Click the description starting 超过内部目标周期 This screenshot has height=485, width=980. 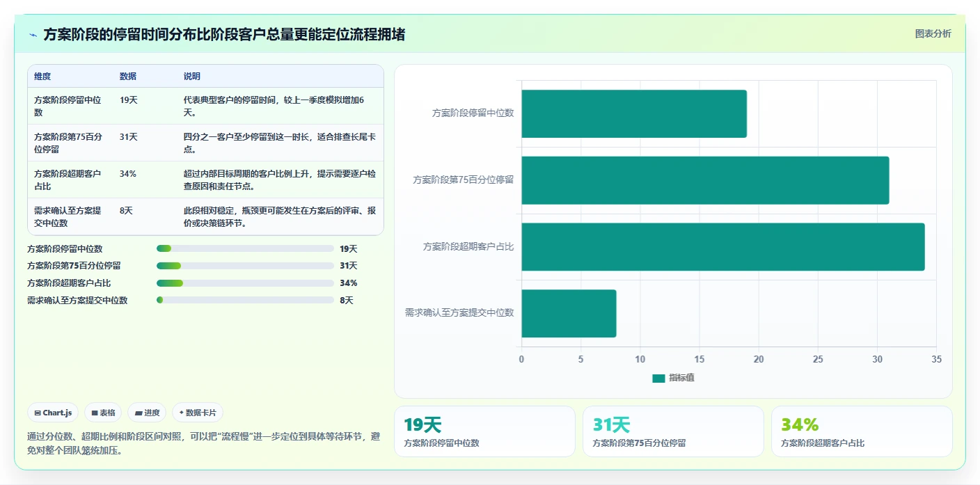[x=280, y=180]
